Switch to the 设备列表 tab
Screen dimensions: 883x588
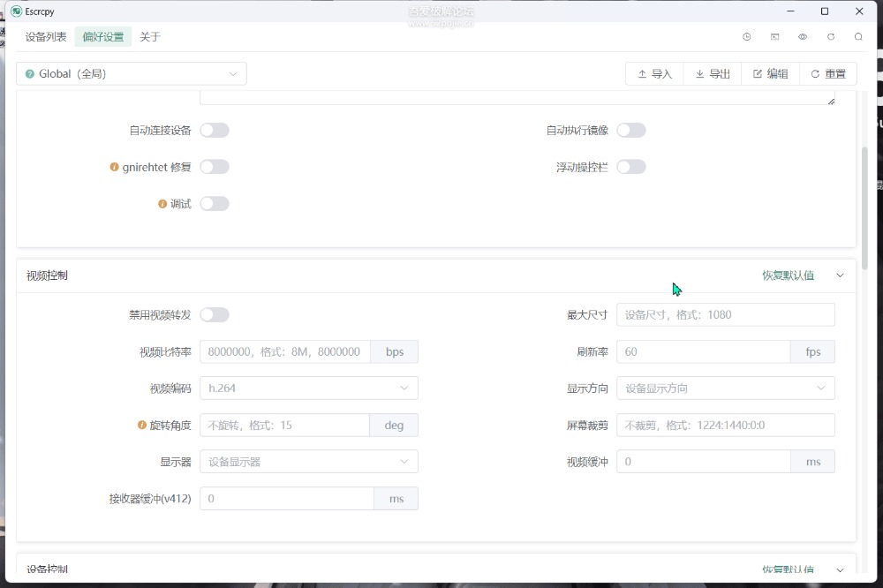click(x=46, y=37)
